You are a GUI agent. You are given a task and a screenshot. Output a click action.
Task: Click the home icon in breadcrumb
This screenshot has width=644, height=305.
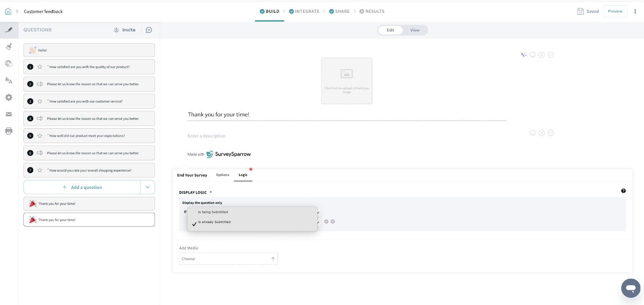[8, 11]
